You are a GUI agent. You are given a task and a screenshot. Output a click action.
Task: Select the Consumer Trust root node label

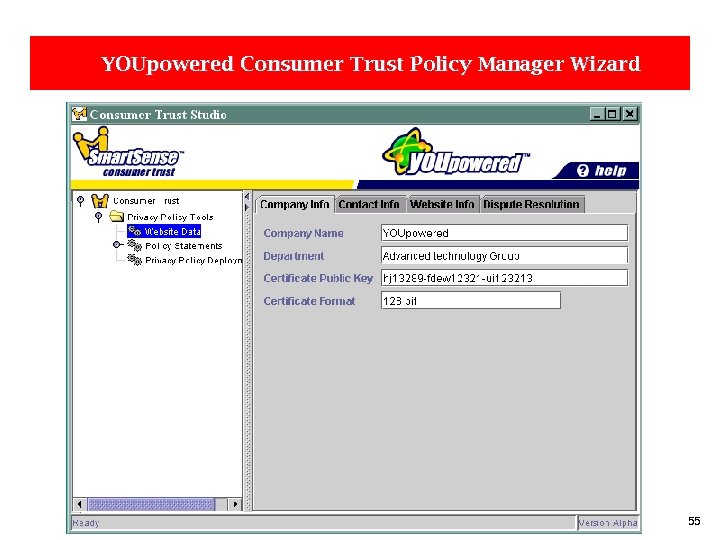point(146,201)
